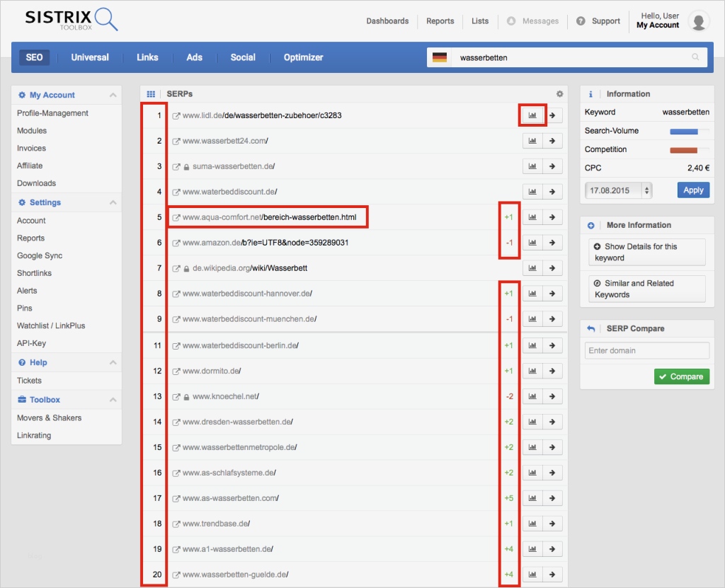This screenshot has height=588, width=725.
Task: Click the Information panel info icon
Action: pos(590,94)
